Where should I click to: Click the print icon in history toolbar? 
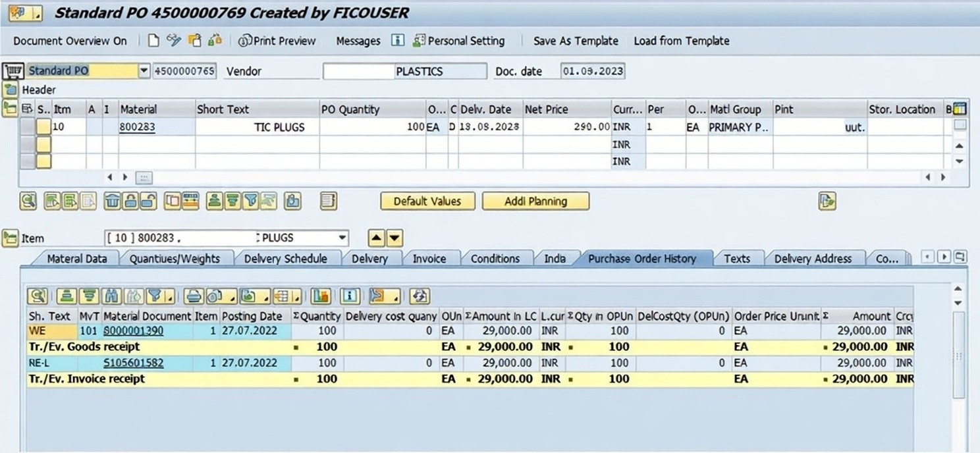pos(193,296)
